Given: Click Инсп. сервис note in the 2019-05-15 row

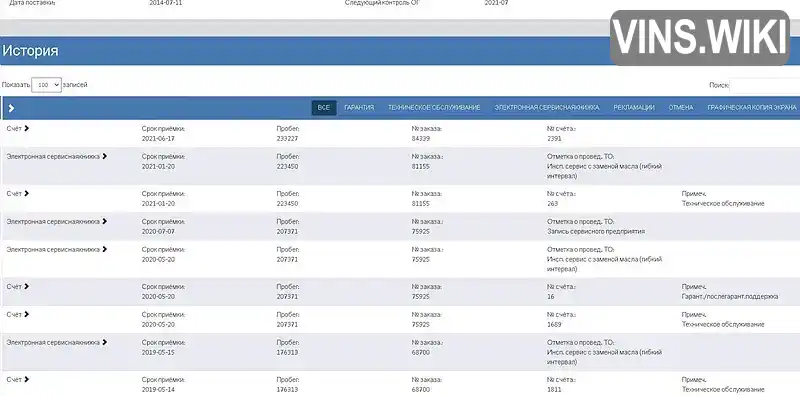Looking at the screenshot, I should click(x=605, y=357).
